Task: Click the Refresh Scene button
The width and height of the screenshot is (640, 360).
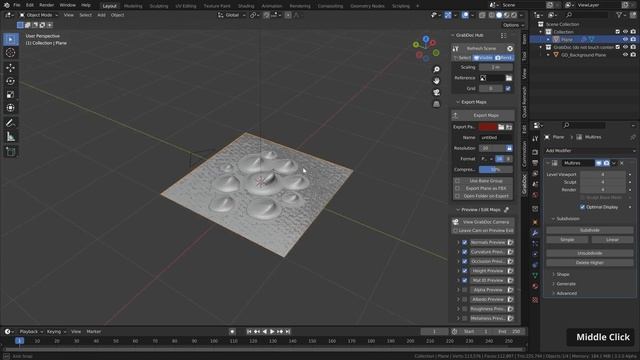Action: tap(481, 49)
